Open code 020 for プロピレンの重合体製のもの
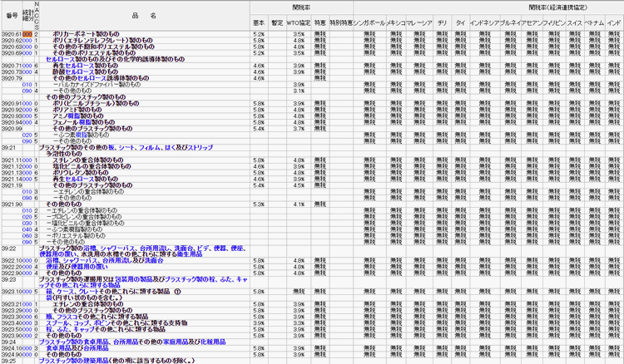The image size is (624, 364). [x=27, y=217]
